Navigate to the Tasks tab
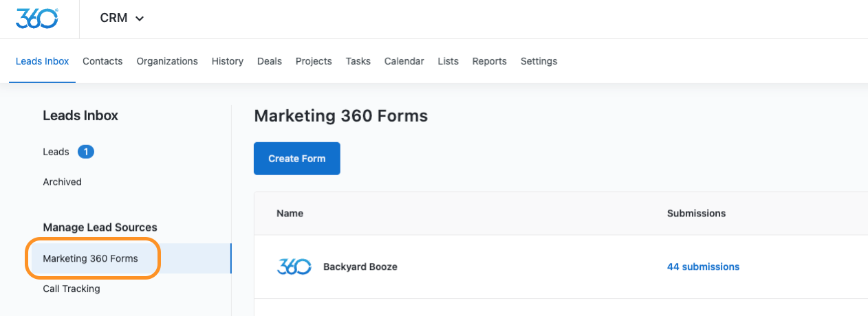This screenshot has height=316, width=868. click(358, 61)
